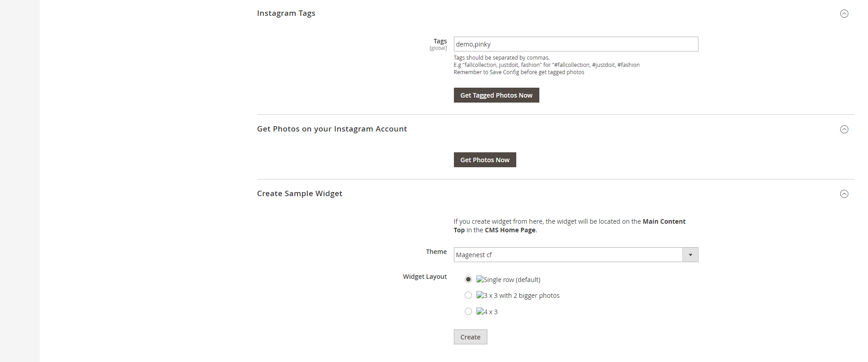
Task: Click Get Photos on your Instagram Account heading
Action: [x=332, y=129]
